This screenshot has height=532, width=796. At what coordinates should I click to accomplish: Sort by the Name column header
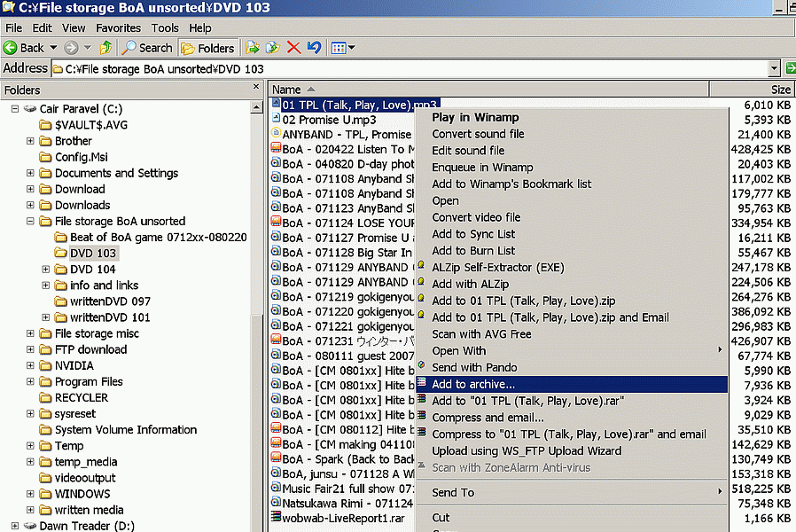point(488,90)
